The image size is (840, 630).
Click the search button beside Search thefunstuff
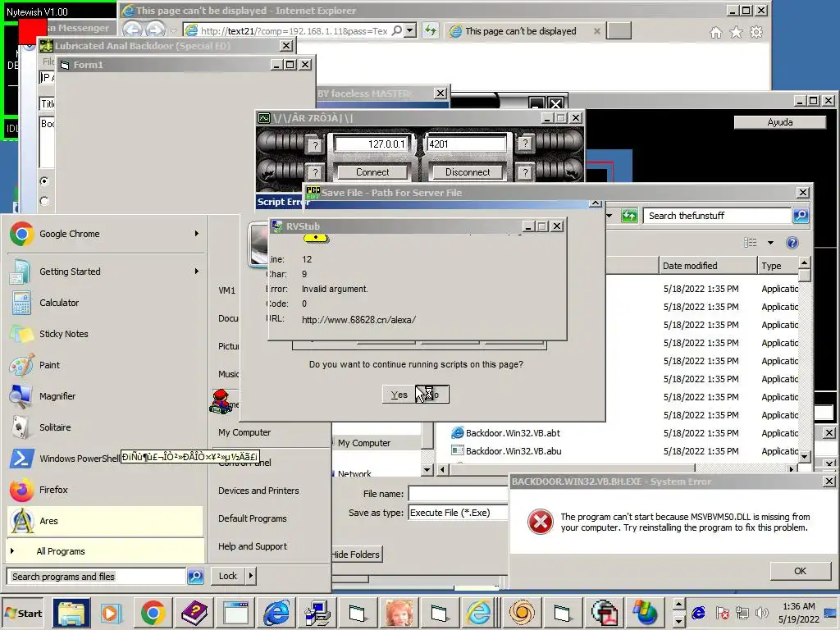pos(801,216)
